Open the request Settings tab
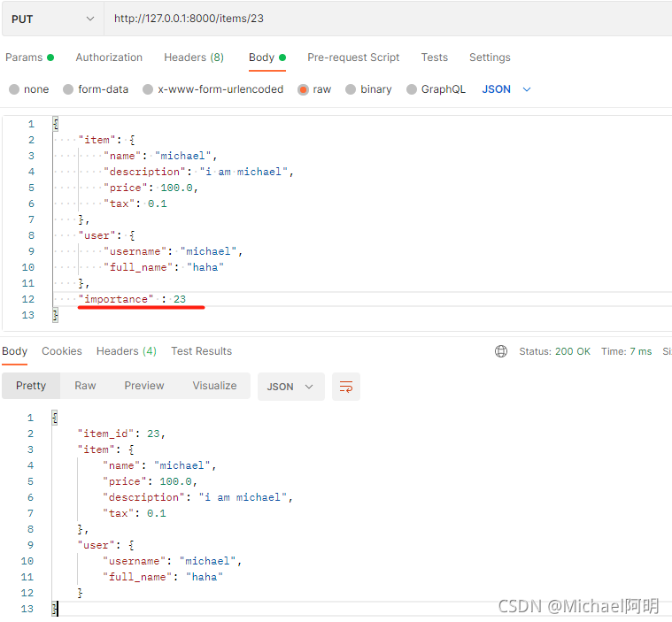This screenshot has width=672, height=622. pos(490,58)
